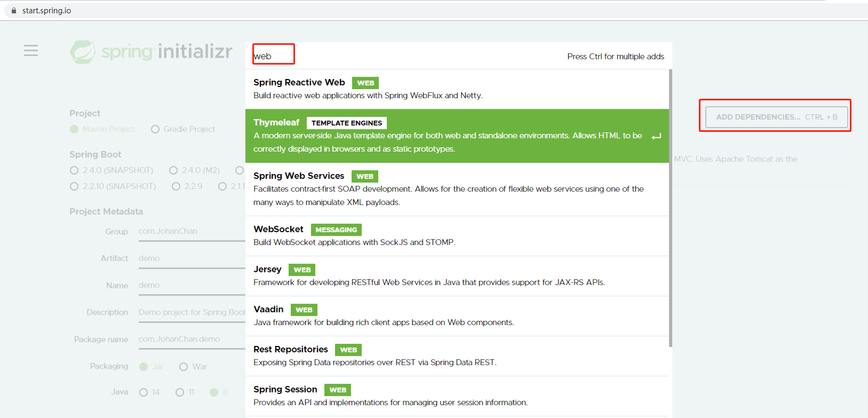The width and height of the screenshot is (868, 418).
Task: Click 'Press Ctrl for multiple adds' hint
Action: coord(616,57)
